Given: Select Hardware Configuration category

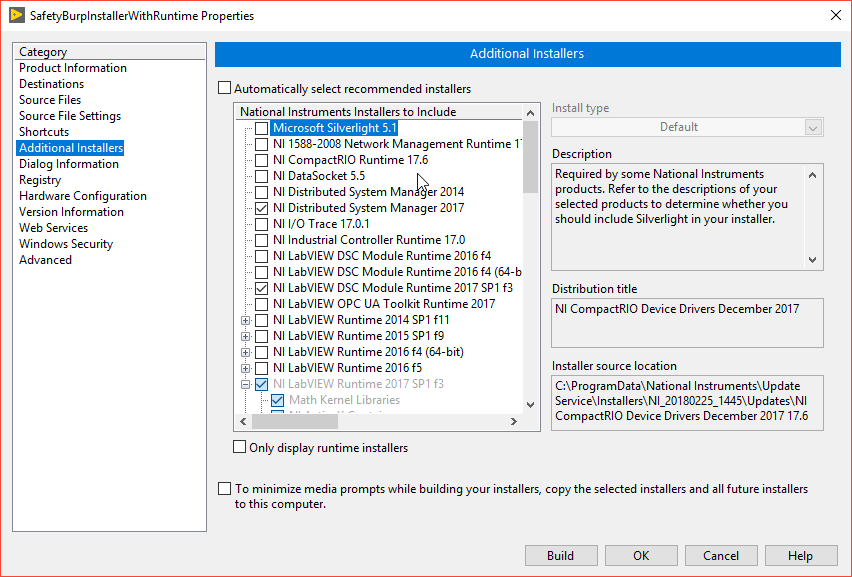Looking at the screenshot, I should click(x=83, y=196).
